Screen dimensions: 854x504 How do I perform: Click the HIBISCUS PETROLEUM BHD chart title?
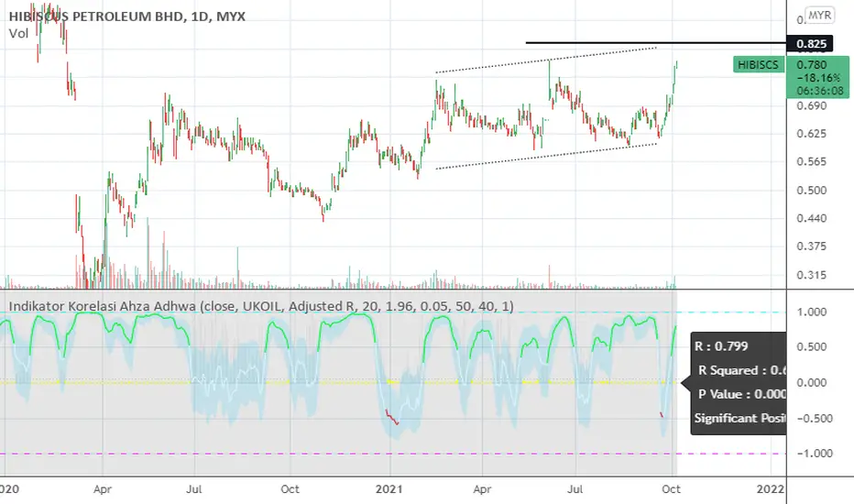(126, 16)
